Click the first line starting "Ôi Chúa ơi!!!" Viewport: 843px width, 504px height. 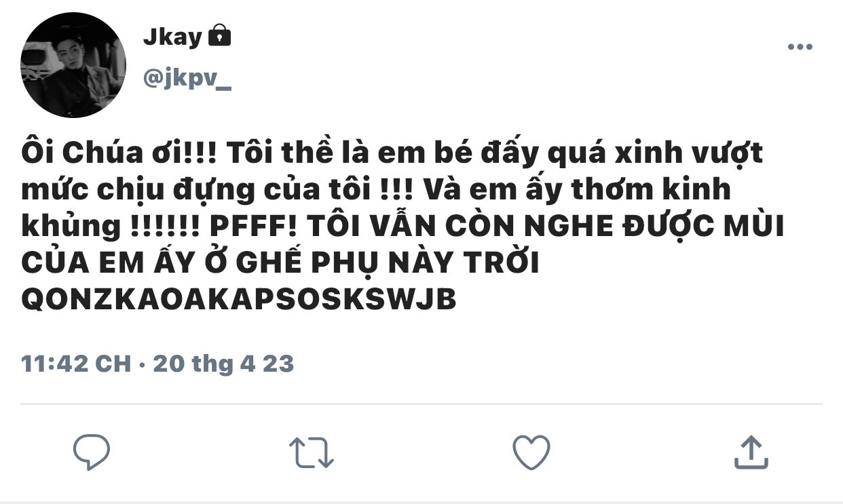point(392,154)
